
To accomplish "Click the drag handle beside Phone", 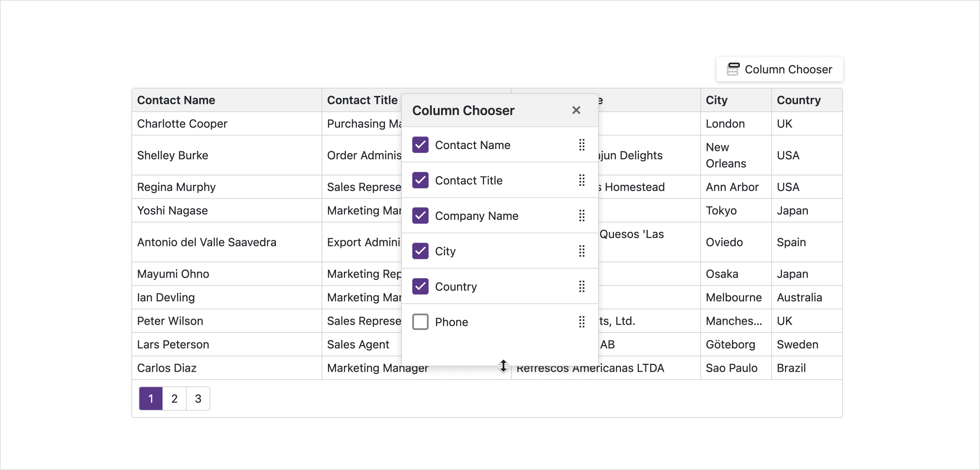I will pyautogui.click(x=582, y=322).
